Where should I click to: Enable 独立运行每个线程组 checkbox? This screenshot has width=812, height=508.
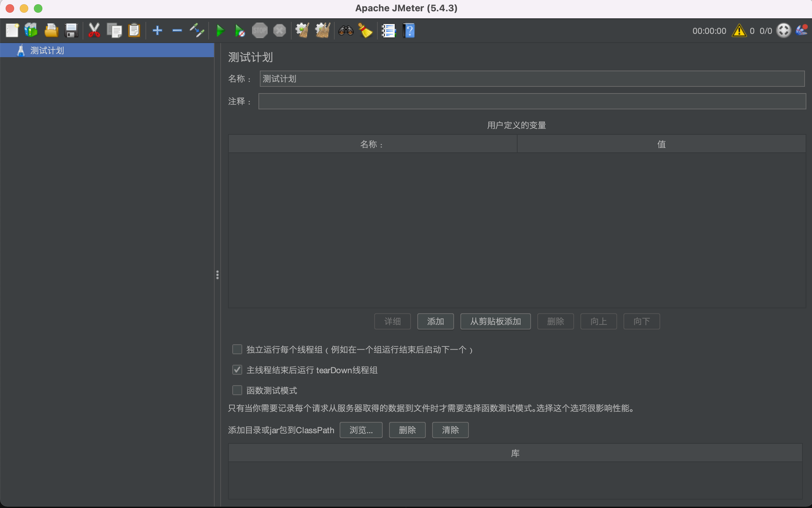coord(237,349)
